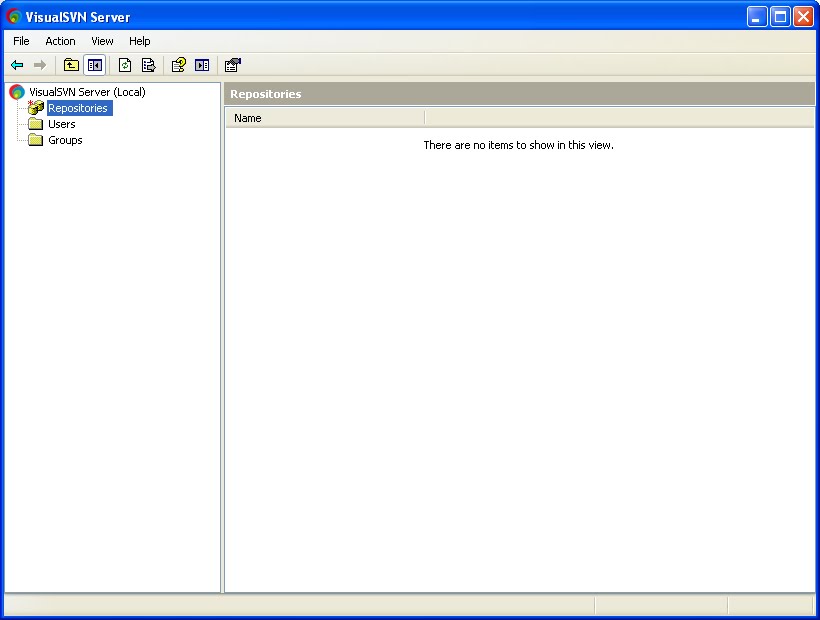Minimize the VisualSVN Server window
820x620 pixels.
click(756, 17)
